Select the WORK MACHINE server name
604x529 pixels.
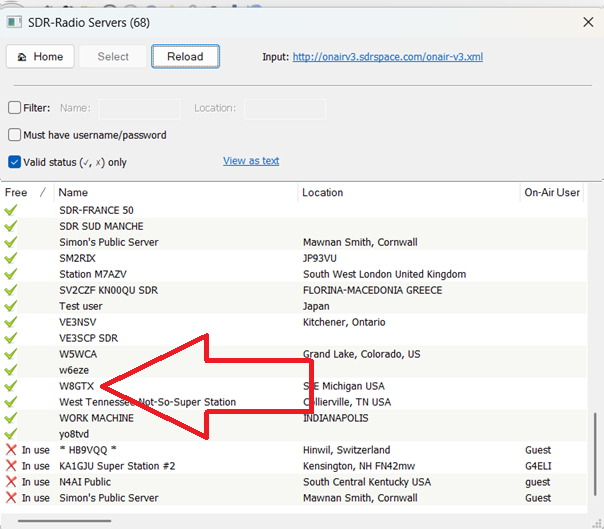(x=97, y=418)
